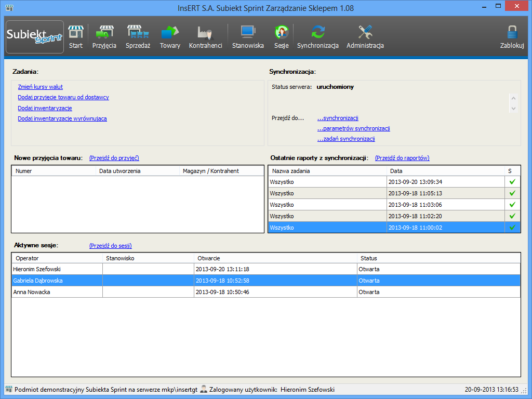Open Stanowiska from the toolbar
Image resolution: width=532 pixels, height=399 pixels.
[x=248, y=37]
